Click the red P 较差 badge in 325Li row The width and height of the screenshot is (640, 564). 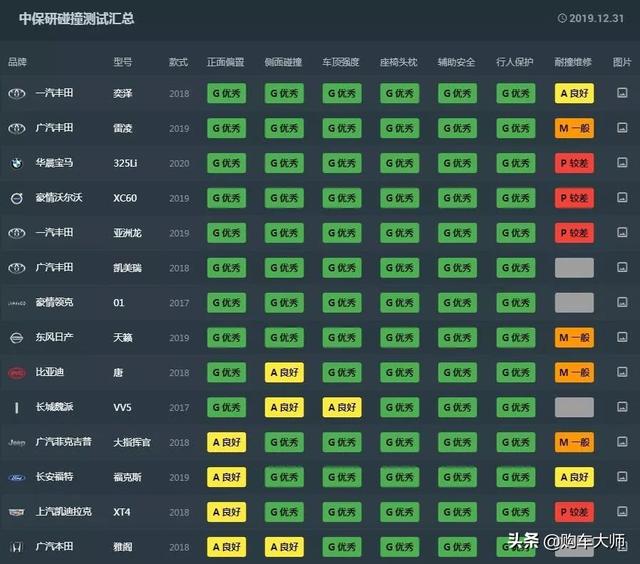pyautogui.click(x=574, y=163)
